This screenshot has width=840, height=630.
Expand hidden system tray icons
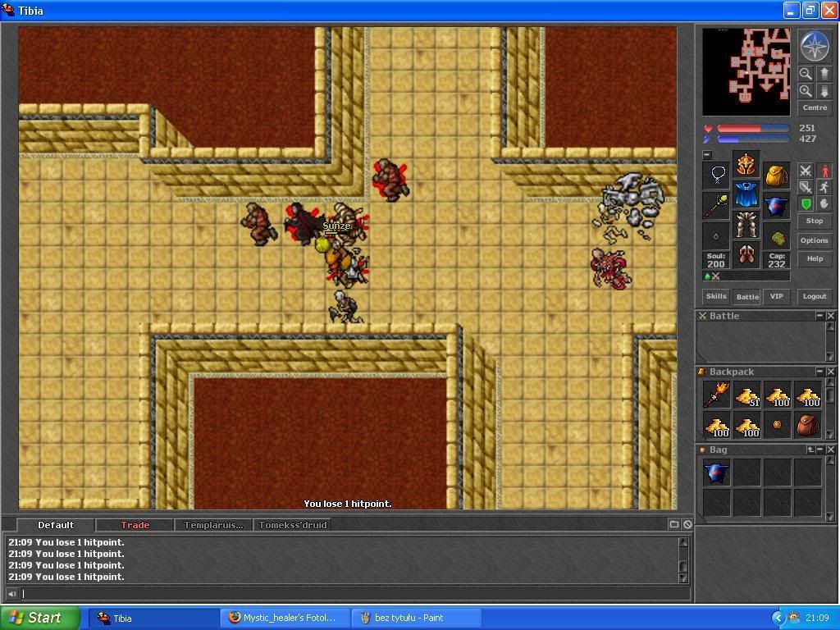778,619
